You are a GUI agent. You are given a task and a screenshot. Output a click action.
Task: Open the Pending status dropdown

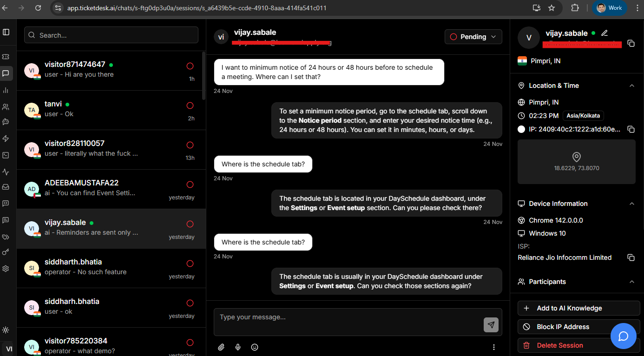click(x=473, y=37)
